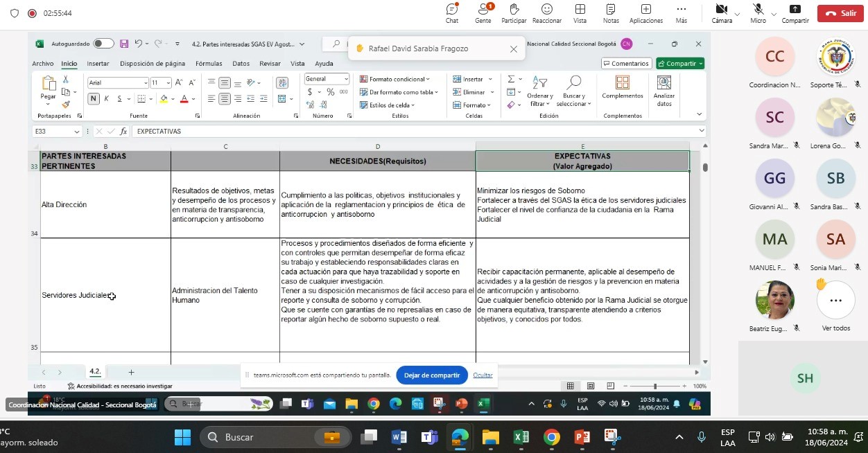Open the Teams meeting Chat panel
Viewport: 868px width, 453px height.
(452, 13)
